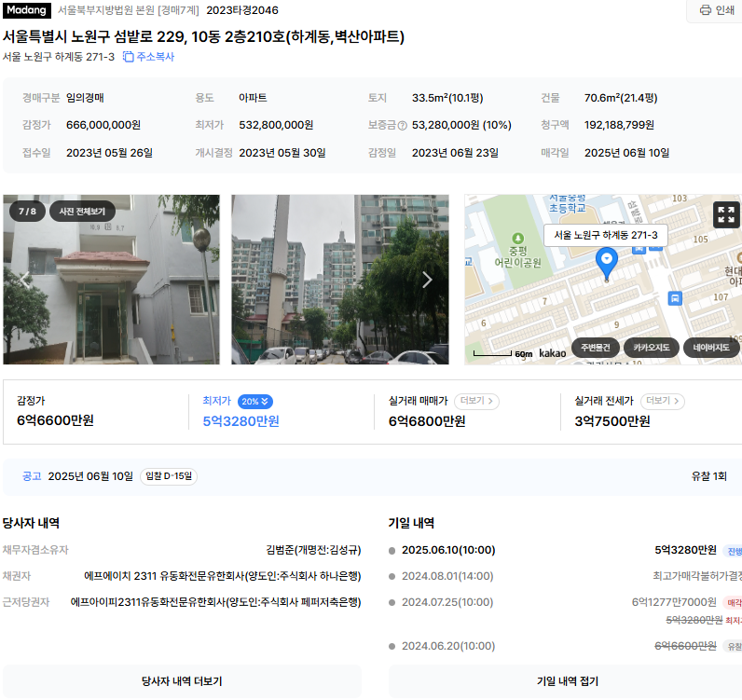Show next photo with right arrow
Viewport: 742px width, 700px height.
(x=427, y=281)
